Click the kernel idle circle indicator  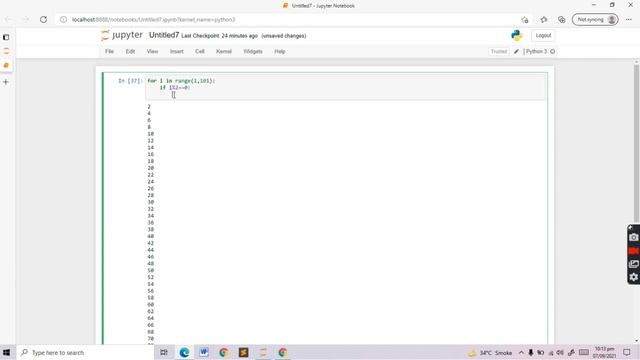(x=553, y=51)
